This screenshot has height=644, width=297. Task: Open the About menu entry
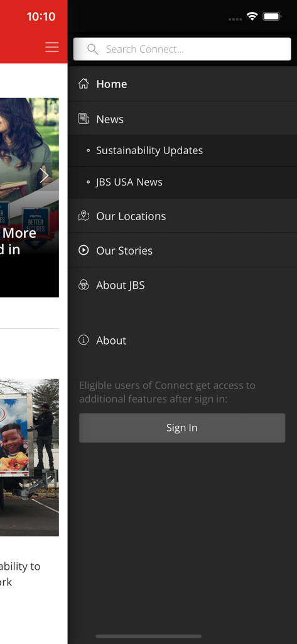pyautogui.click(x=183, y=340)
